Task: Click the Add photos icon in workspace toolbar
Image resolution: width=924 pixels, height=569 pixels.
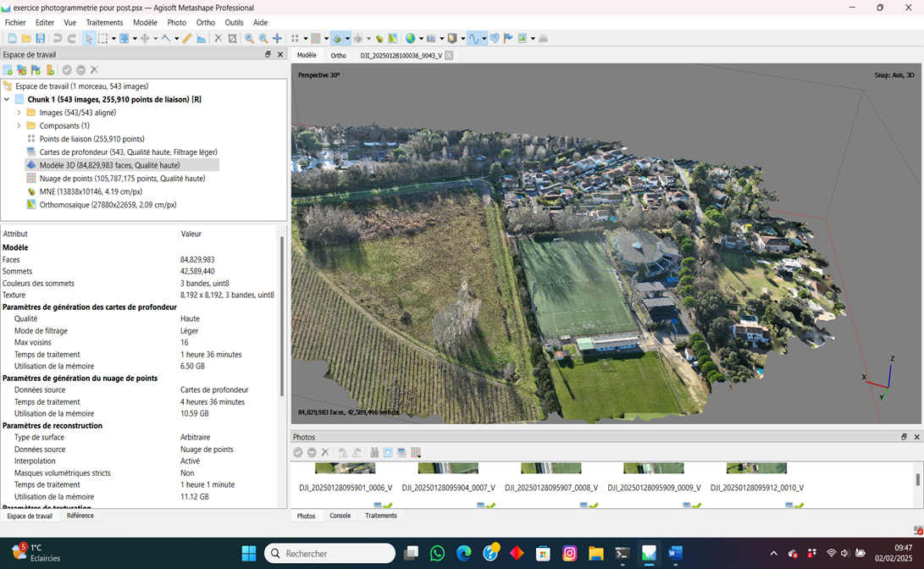Action: click(x=22, y=70)
